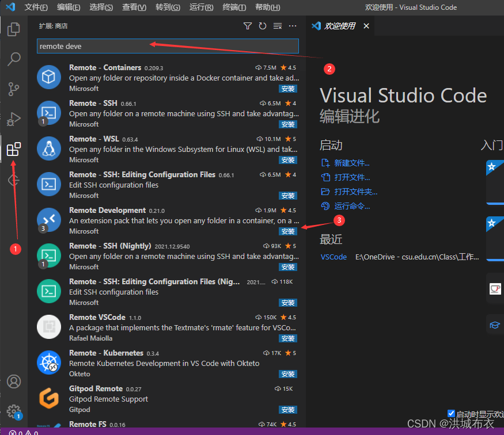Filter extensions with the funnel icon
The height and width of the screenshot is (435, 504).
(x=248, y=26)
